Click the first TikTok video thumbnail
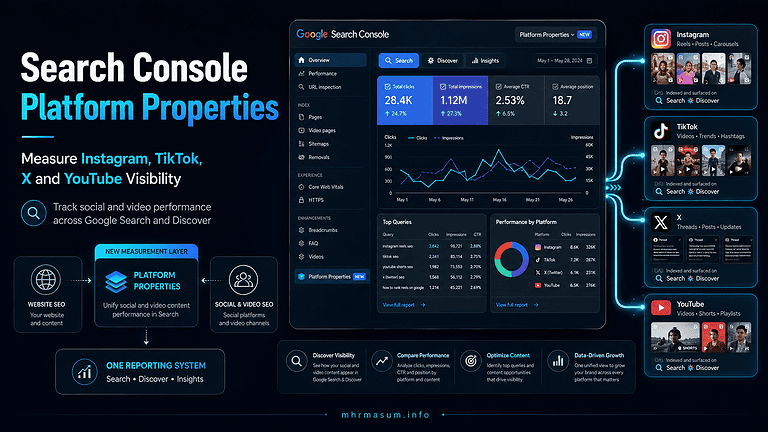The height and width of the screenshot is (432, 768). pyautogui.click(x=663, y=160)
